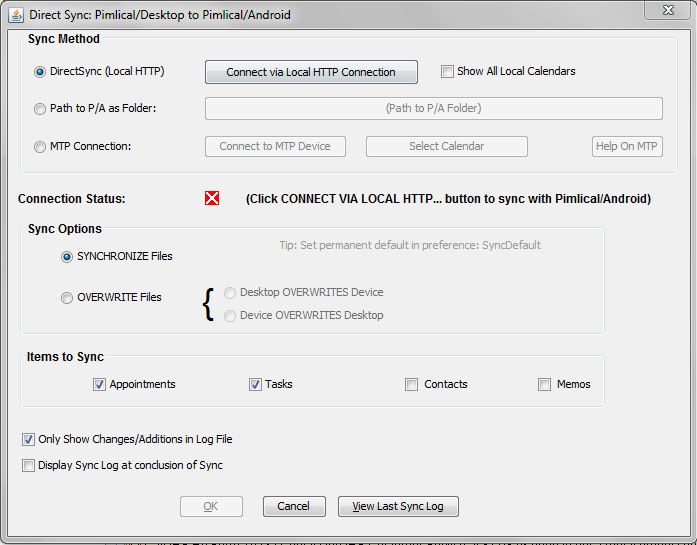Click the SyncDefault preference tip text
This screenshot has height=545, width=697.
point(410,245)
